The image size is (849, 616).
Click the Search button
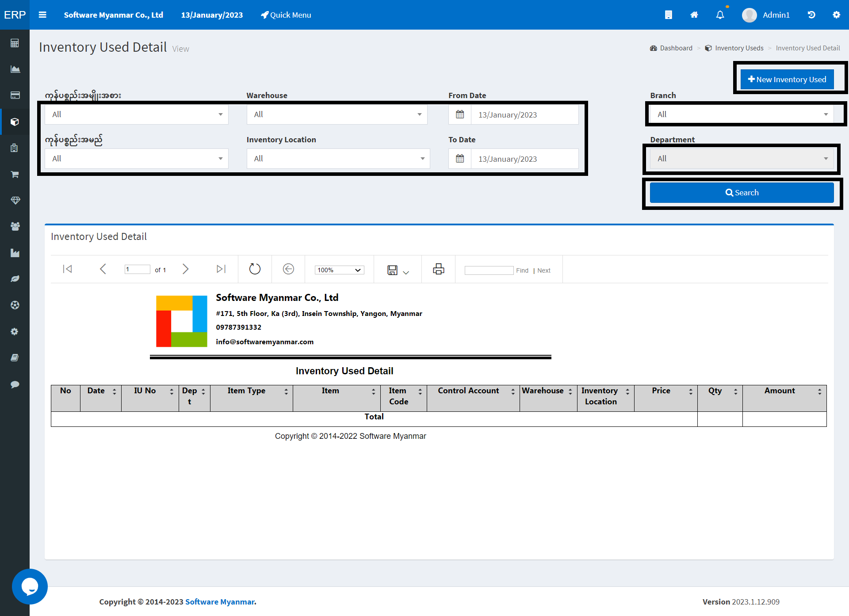[x=742, y=193]
